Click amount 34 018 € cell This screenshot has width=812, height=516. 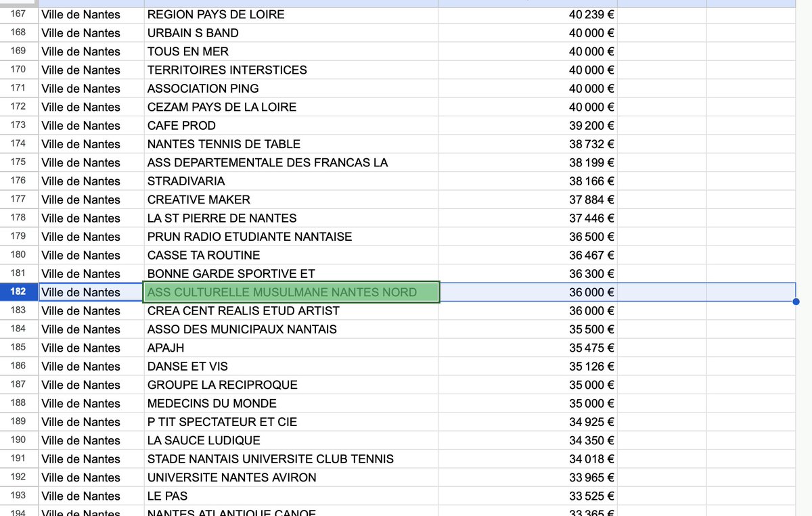pos(528,459)
